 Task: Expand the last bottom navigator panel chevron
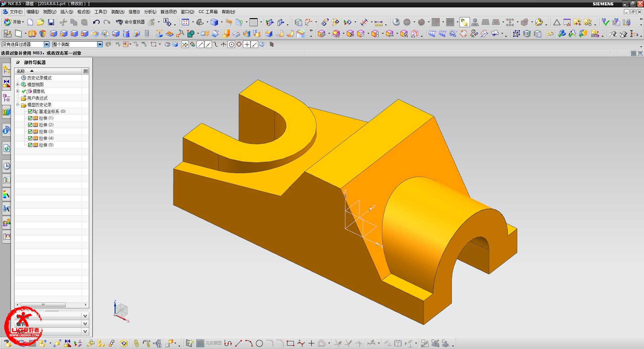point(85,332)
